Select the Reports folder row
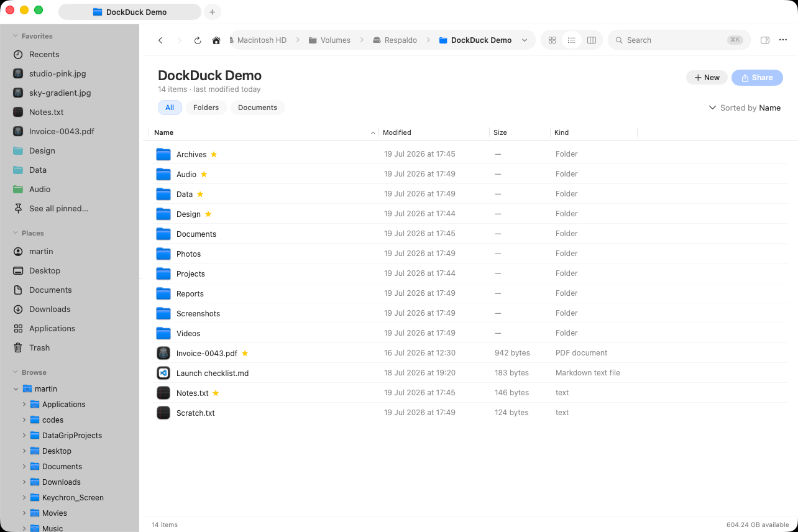The width and height of the screenshot is (798, 532). (x=469, y=293)
